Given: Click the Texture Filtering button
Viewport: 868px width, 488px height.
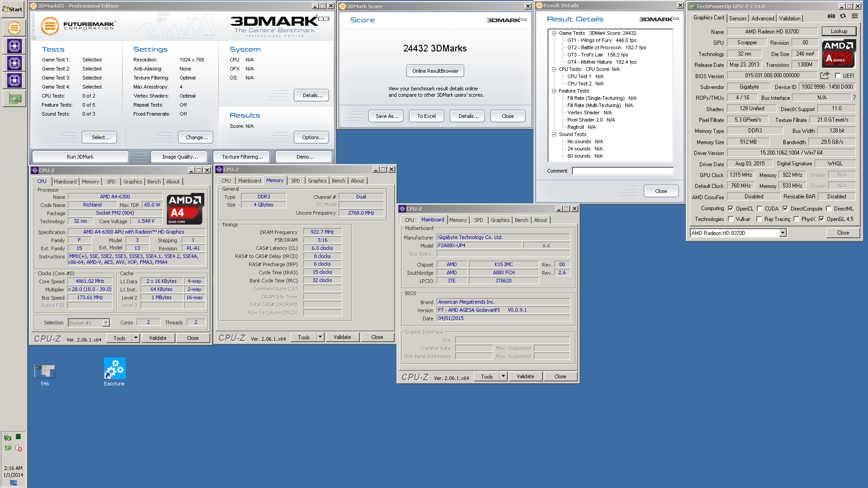Looking at the screenshot, I should tap(242, 157).
